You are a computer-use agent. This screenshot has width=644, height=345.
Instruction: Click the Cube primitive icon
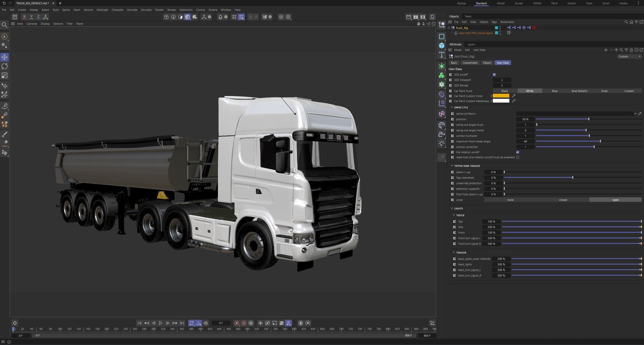tap(441, 46)
